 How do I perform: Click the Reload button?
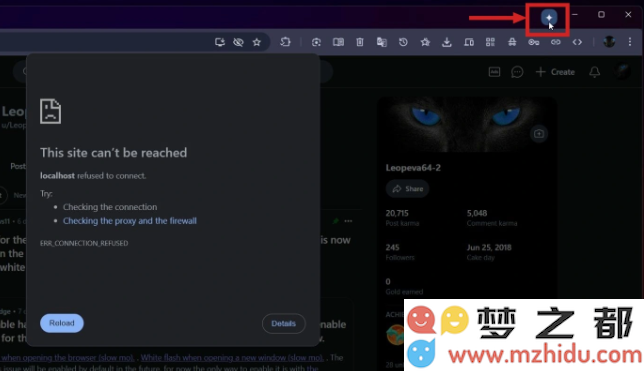(x=62, y=323)
